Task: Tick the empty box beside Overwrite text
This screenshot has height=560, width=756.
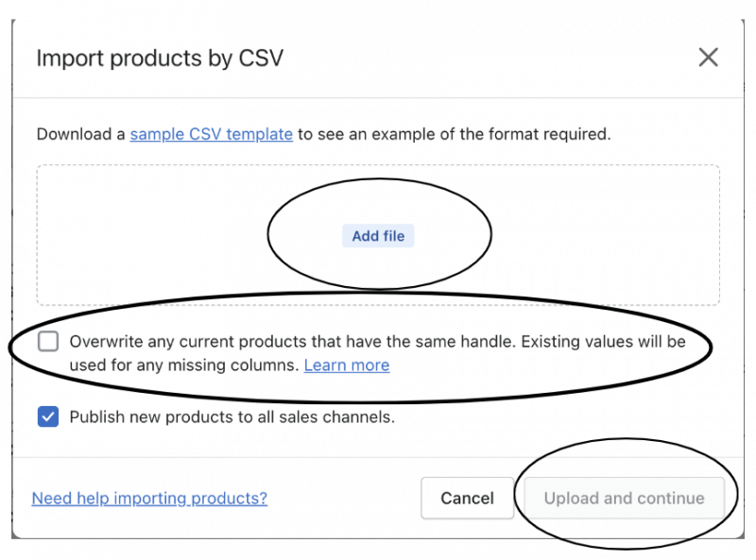Action: coord(48,342)
